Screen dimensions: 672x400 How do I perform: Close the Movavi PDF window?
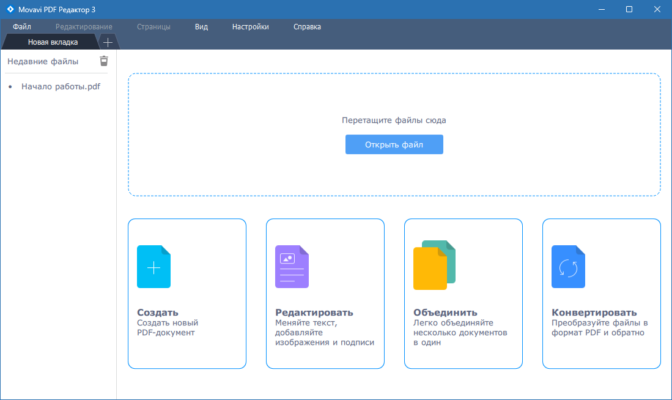[x=657, y=9]
